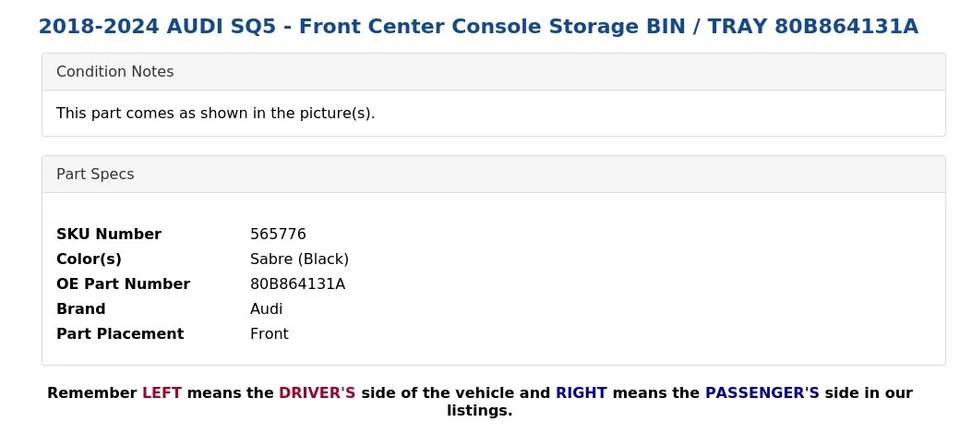Click the Sabre (Black) color value

(x=299, y=259)
